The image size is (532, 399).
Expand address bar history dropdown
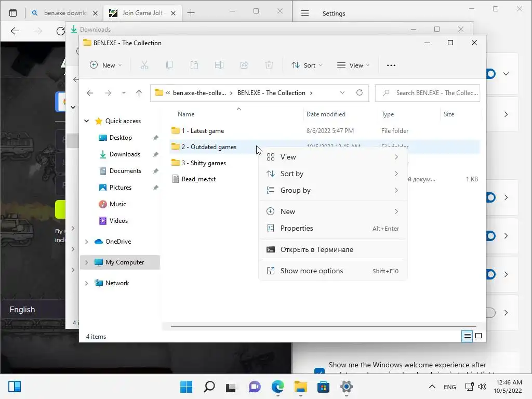342,92
